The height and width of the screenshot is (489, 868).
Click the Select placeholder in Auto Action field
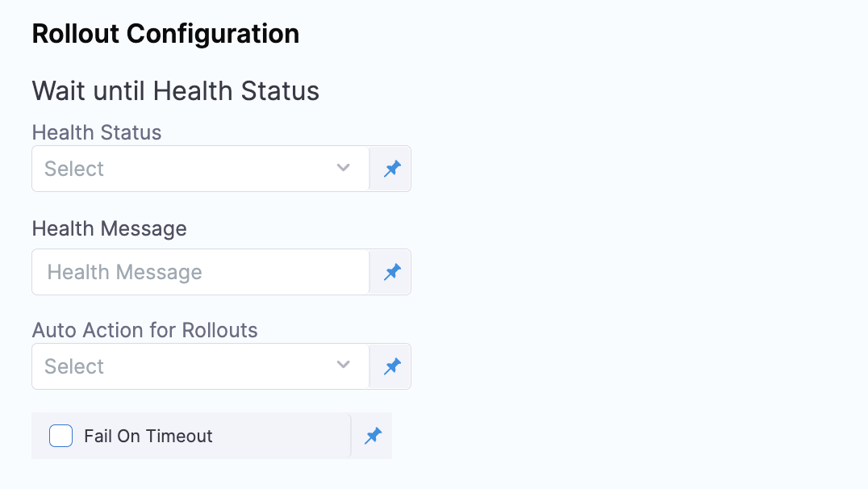(x=74, y=366)
